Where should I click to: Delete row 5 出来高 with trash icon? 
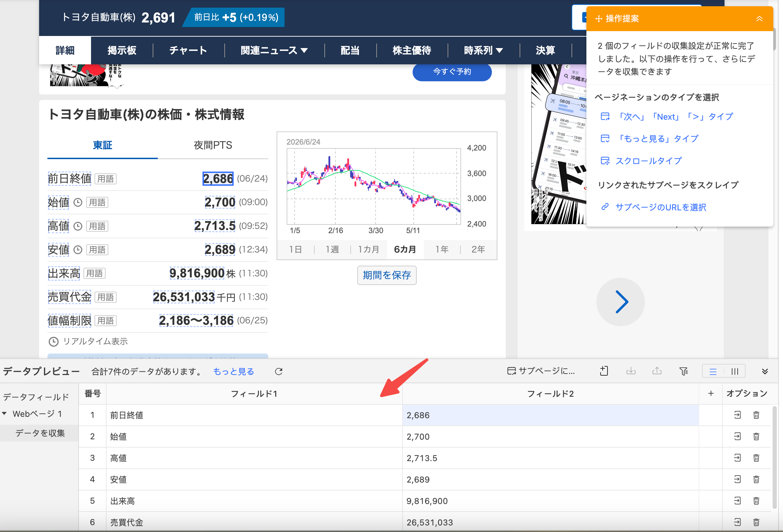coord(756,501)
